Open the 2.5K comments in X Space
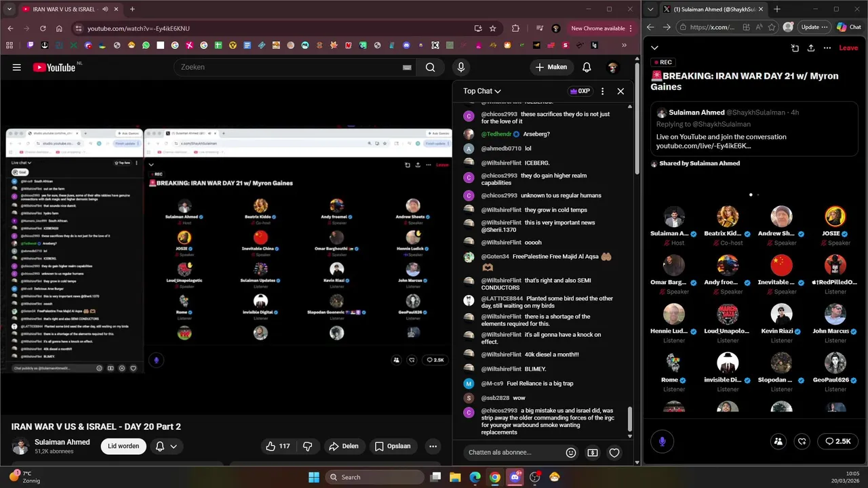This screenshot has width=868, height=488. (x=838, y=441)
